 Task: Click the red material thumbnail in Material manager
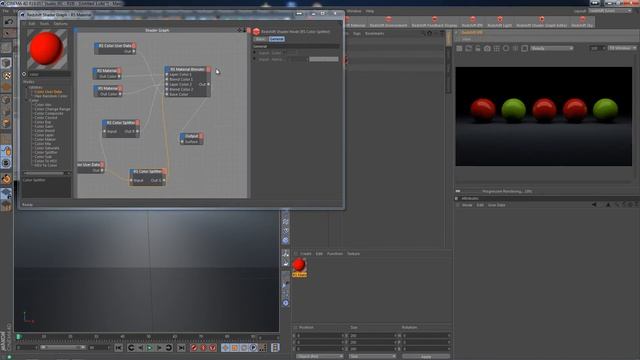[x=299, y=265]
